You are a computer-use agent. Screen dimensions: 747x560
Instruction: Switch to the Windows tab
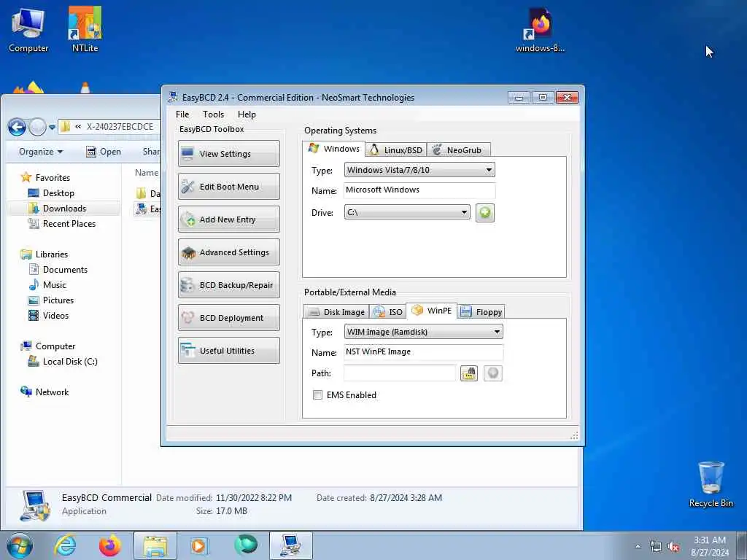(x=333, y=149)
